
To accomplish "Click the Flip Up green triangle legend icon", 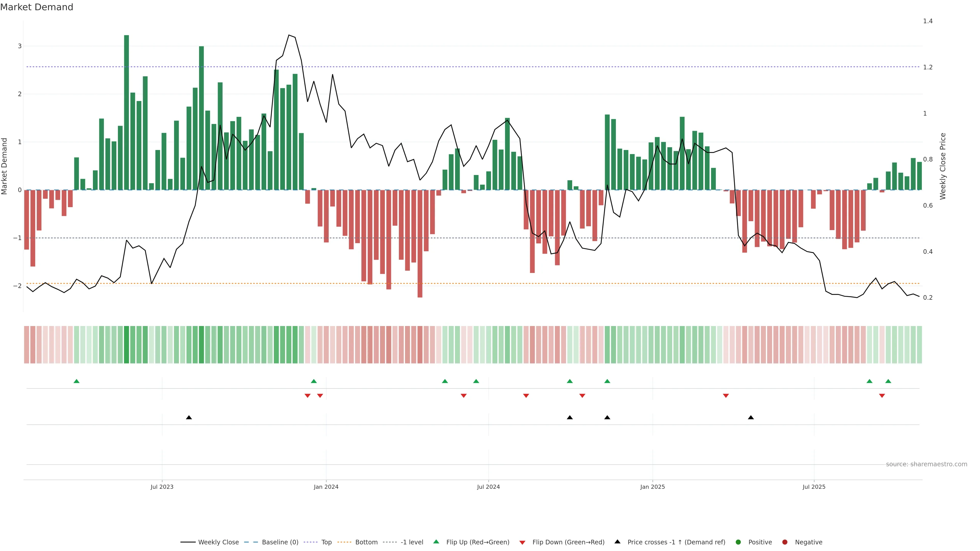I will point(436,542).
